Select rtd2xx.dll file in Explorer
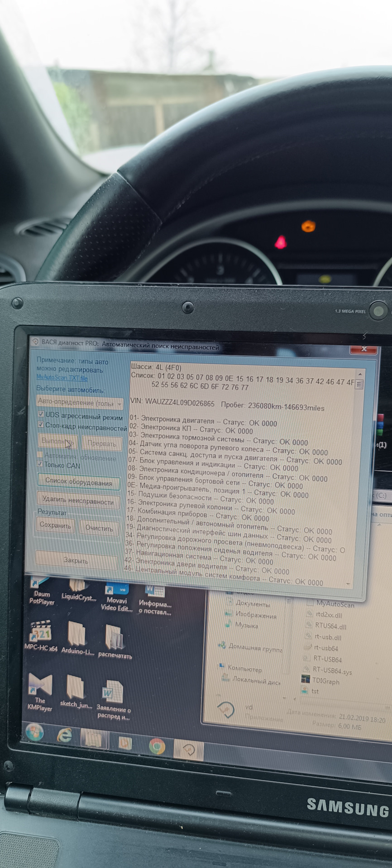The height and width of the screenshot is (868, 392). point(324,614)
